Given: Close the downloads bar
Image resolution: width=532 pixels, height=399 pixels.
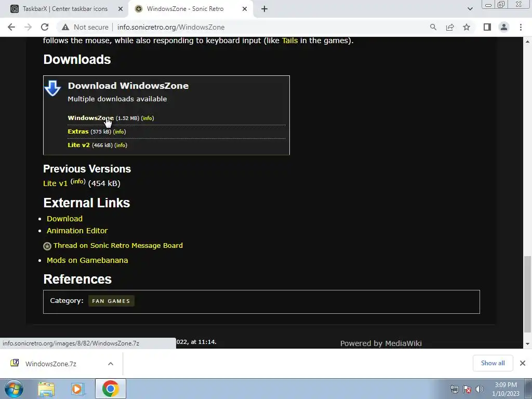Looking at the screenshot, I should coord(523,363).
